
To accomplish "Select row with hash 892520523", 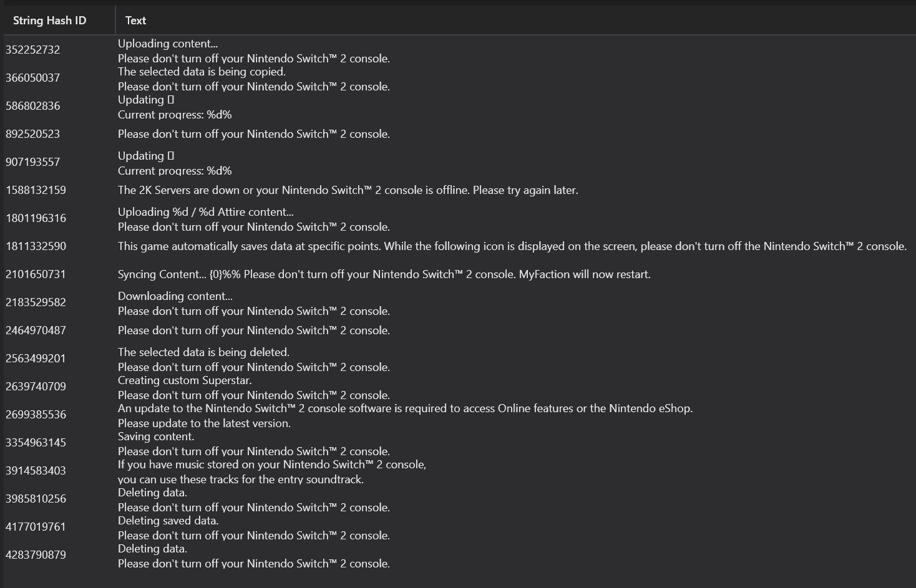I will [x=33, y=134].
